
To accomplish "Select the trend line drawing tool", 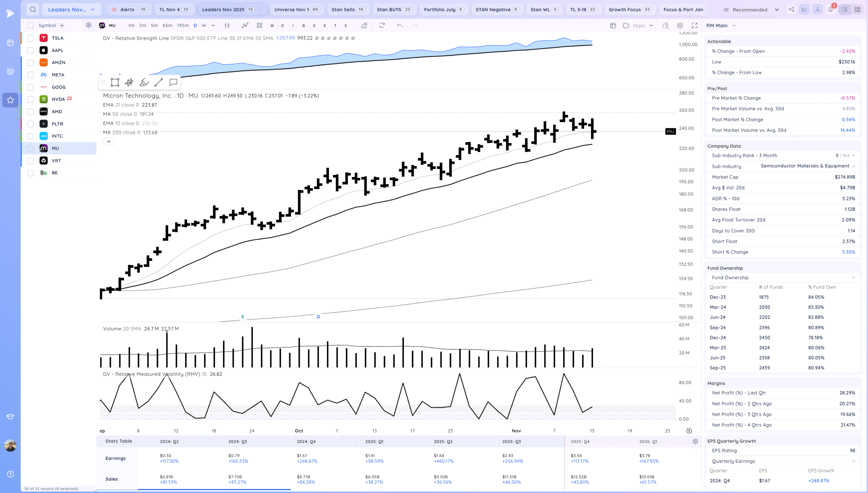I will coord(158,82).
